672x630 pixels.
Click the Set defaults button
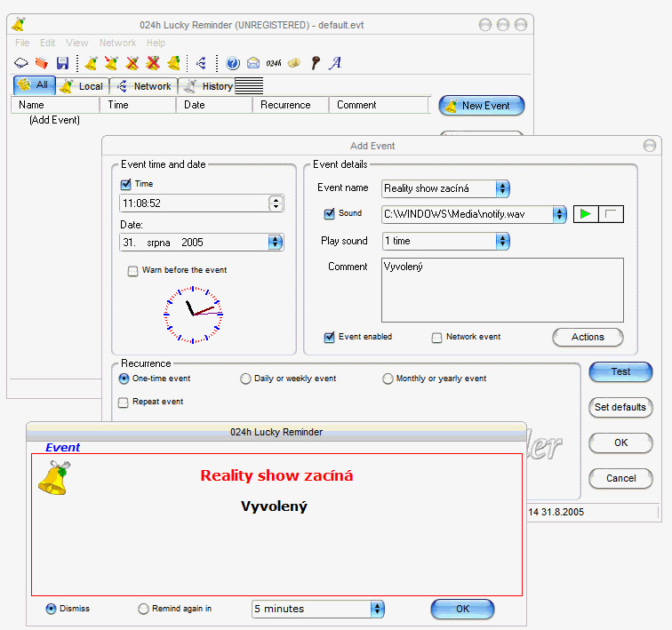coord(620,407)
